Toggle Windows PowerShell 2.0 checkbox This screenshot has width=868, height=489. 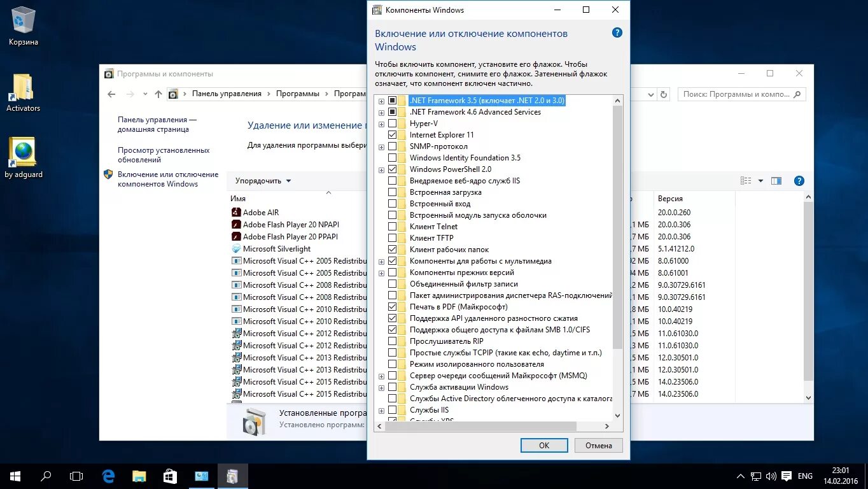[x=393, y=169]
